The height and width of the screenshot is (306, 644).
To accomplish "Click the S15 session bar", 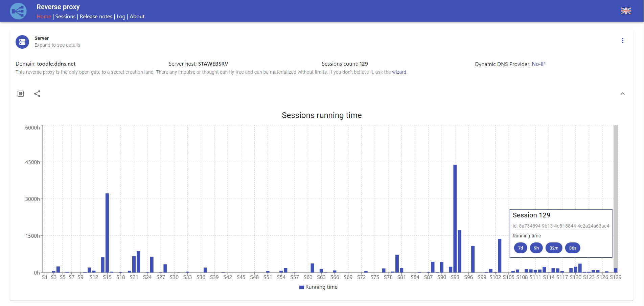I will (107, 233).
